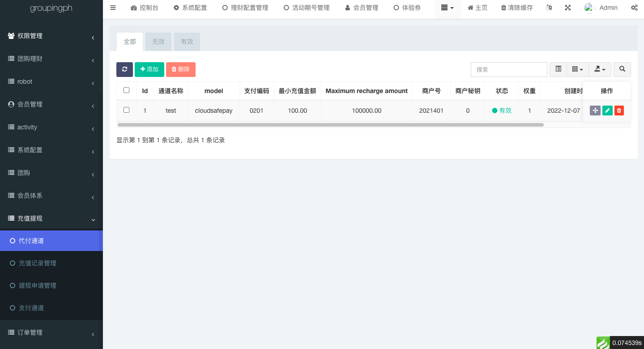Tick the select-all checkbox in the table header
Screen dimensions: 644x349
[126, 90]
